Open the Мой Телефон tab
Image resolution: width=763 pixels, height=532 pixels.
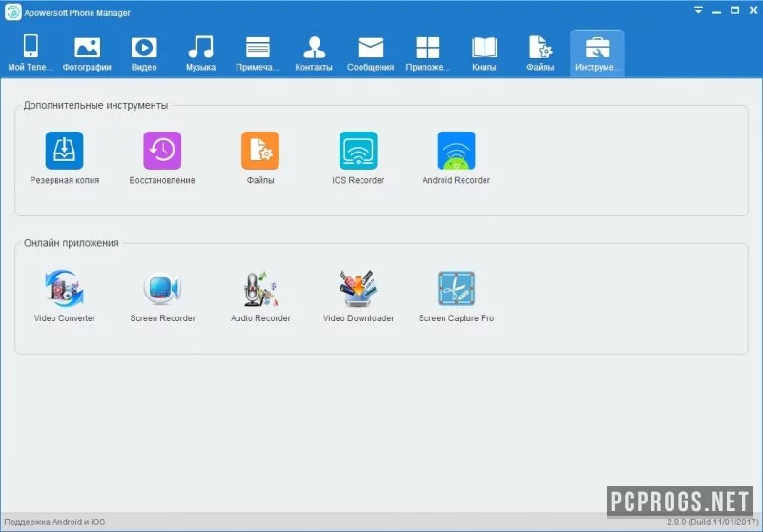point(31,53)
